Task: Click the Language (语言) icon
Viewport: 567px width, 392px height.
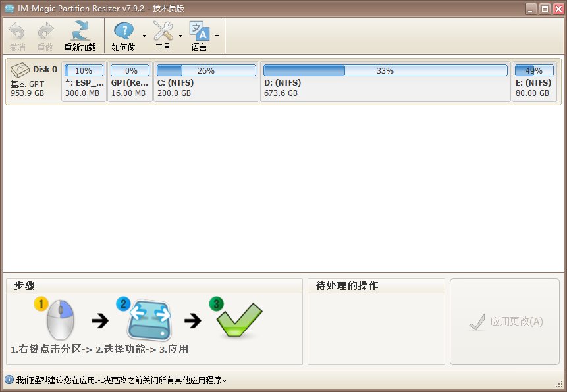Action: click(x=200, y=31)
